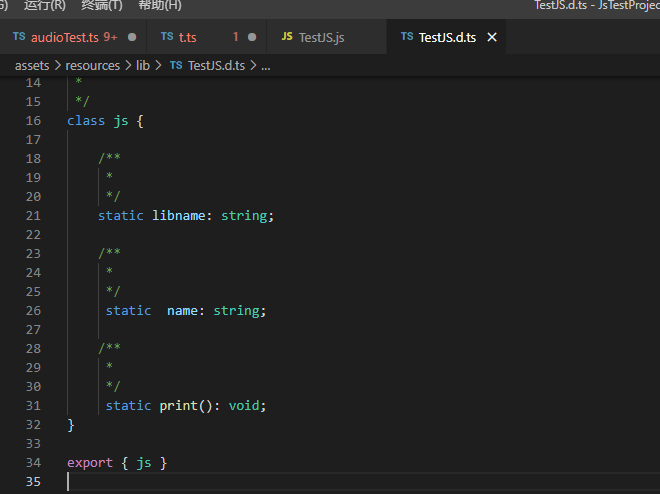Click 'js' identifier in export on line 34
This screenshot has width=660, height=494.
144,463
